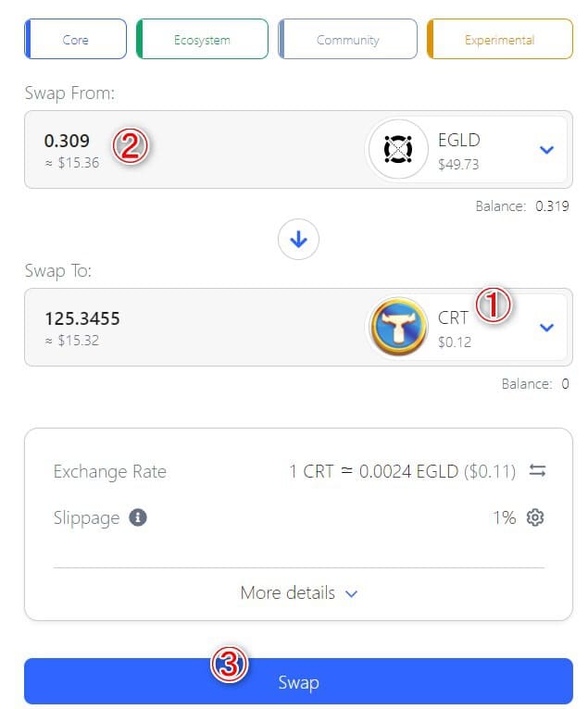Open slippage settings gear icon
This screenshot has width=588, height=709.
(535, 517)
